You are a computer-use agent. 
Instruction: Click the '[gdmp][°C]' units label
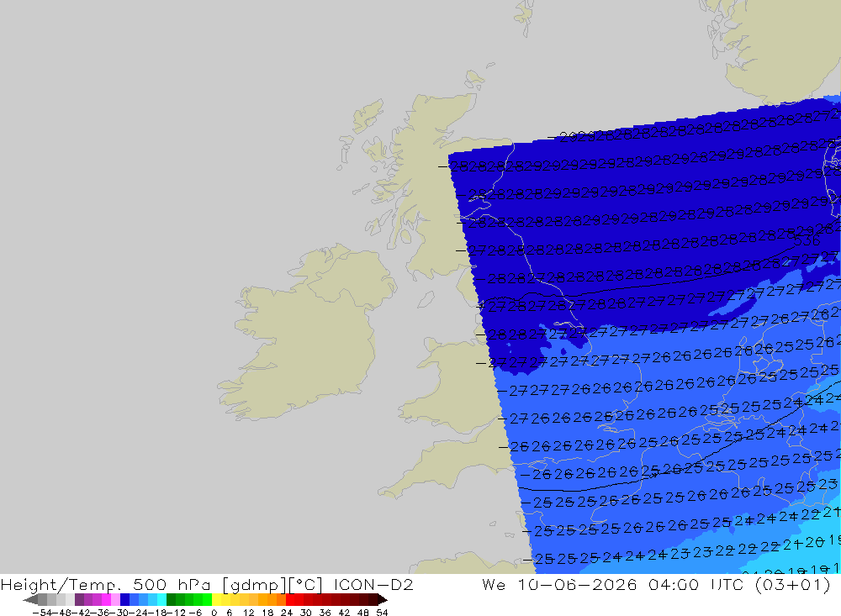coord(272,584)
